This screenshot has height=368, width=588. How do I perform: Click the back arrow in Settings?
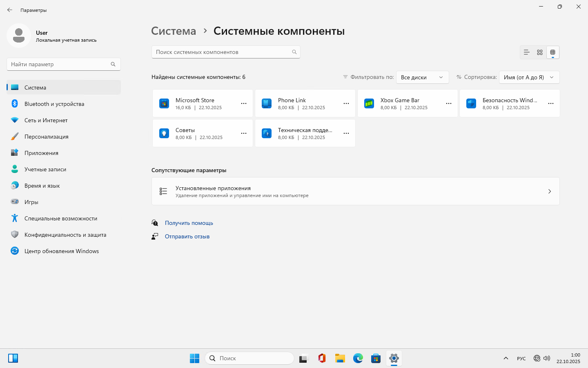tap(10, 10)
